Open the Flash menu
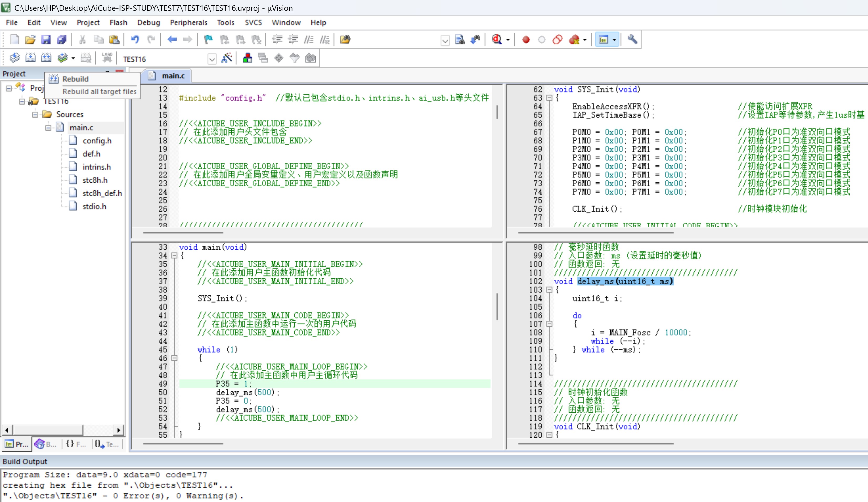This screenshot has height=502, width=868. (x=118, y=22)
